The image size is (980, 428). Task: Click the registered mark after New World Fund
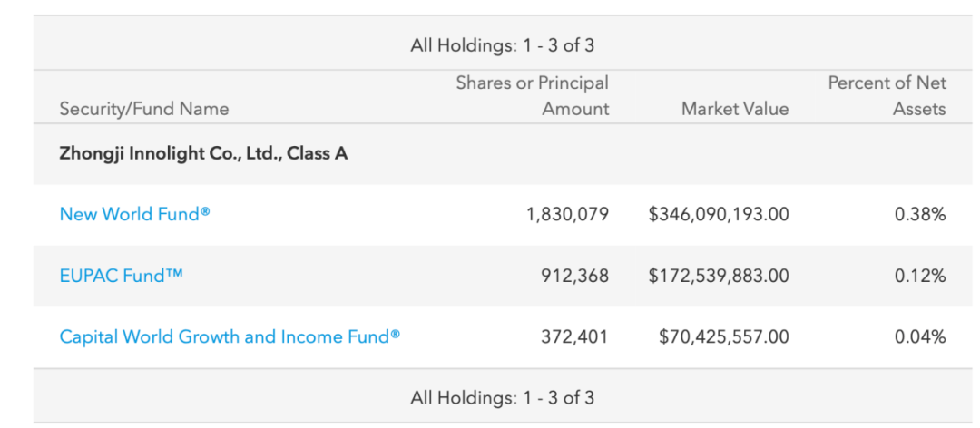click(205, 211)
